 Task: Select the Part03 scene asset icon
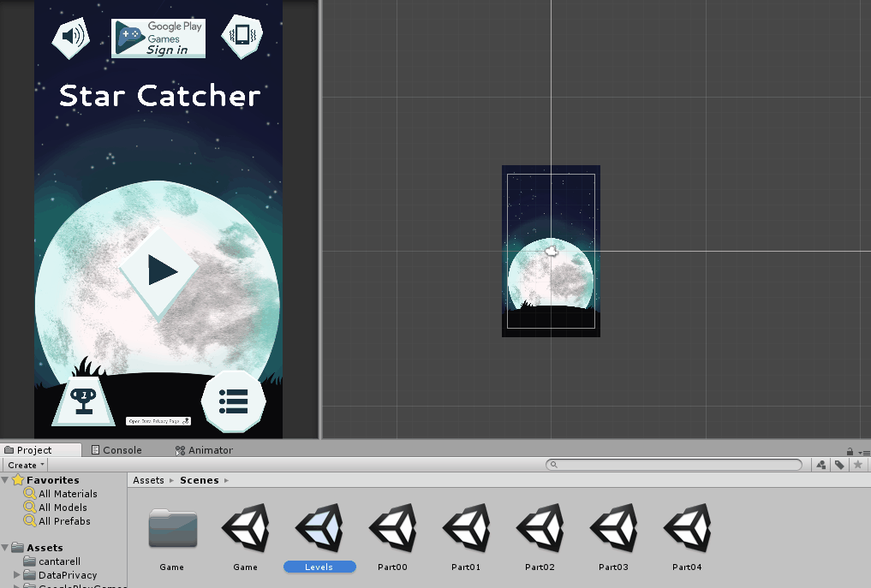(614, 527)
